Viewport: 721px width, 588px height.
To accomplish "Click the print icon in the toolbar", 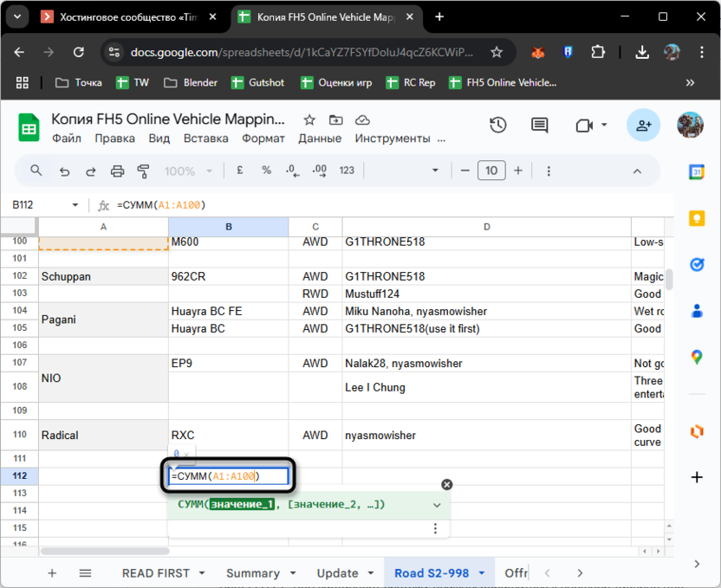I will tap(117, 171).
